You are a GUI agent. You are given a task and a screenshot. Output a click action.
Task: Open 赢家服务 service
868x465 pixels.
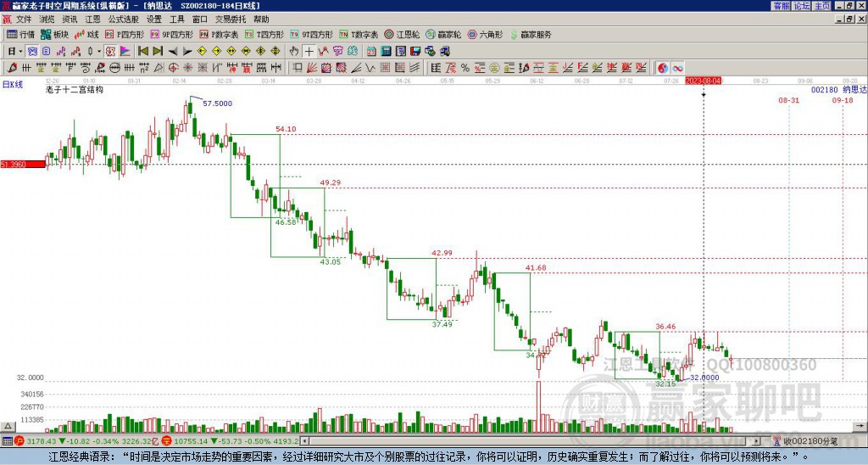coord(531,34)
